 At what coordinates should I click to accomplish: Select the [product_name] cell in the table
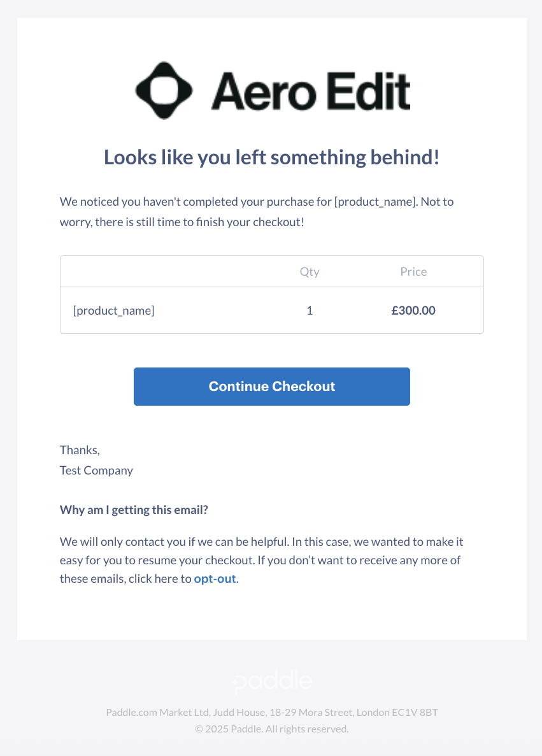click(x=114, y=311)
